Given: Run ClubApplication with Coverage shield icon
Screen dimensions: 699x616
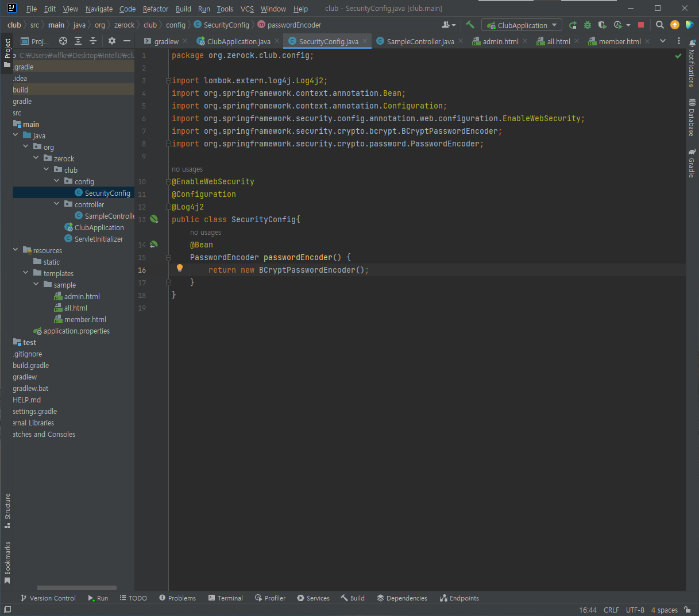Looking at the screenshot, I should point(602,25).
